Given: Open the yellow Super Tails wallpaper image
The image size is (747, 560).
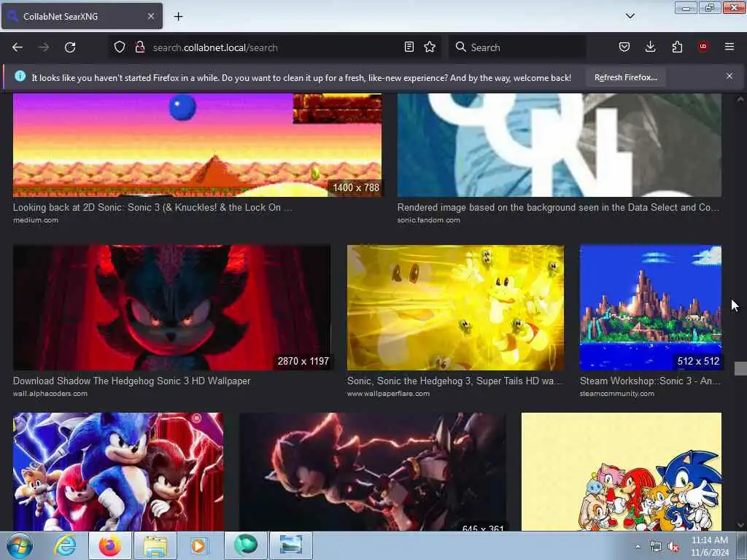Looking at the screenshot, I should coord(455,308).
